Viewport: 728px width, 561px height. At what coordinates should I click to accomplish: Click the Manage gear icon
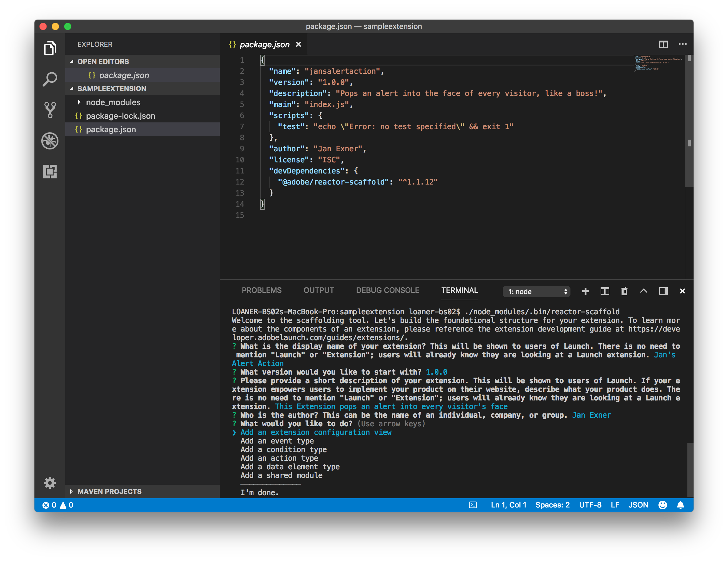[x=50, y=483]
